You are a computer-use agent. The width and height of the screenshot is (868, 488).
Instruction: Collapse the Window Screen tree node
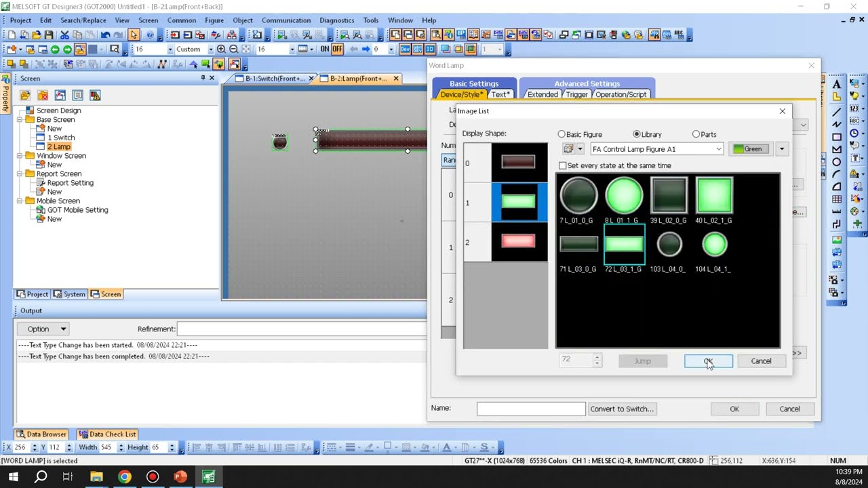click(20, 156)
